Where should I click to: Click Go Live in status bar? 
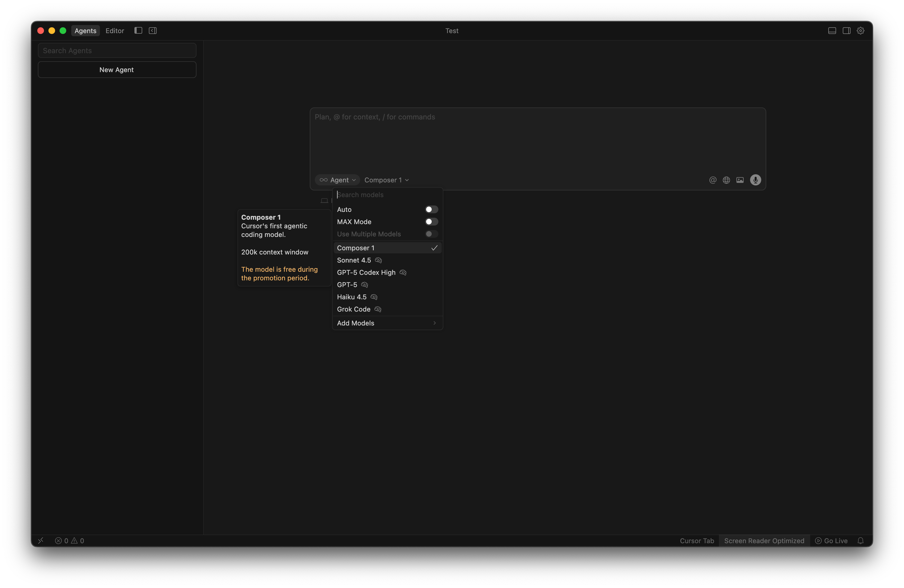pyautogui.click(x=831, y=540)
